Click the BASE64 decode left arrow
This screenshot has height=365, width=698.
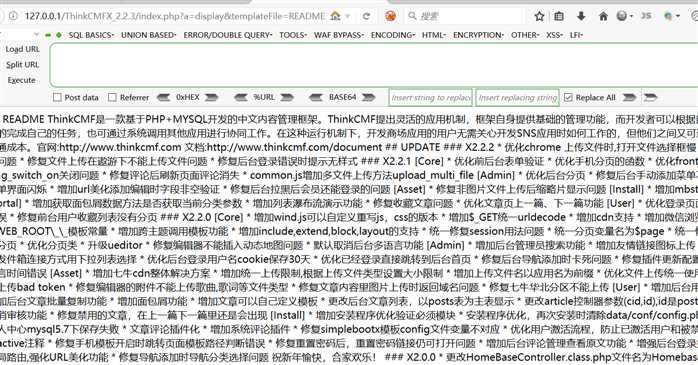tap(316, 97)
